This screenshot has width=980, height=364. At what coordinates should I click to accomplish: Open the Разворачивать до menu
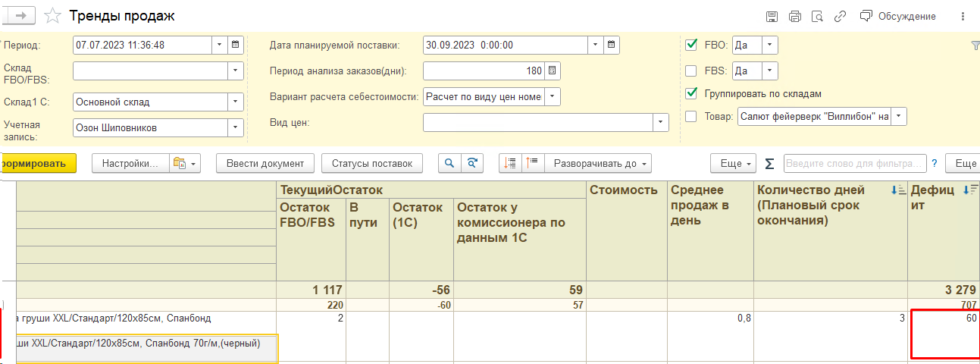(x=599, y=163)
